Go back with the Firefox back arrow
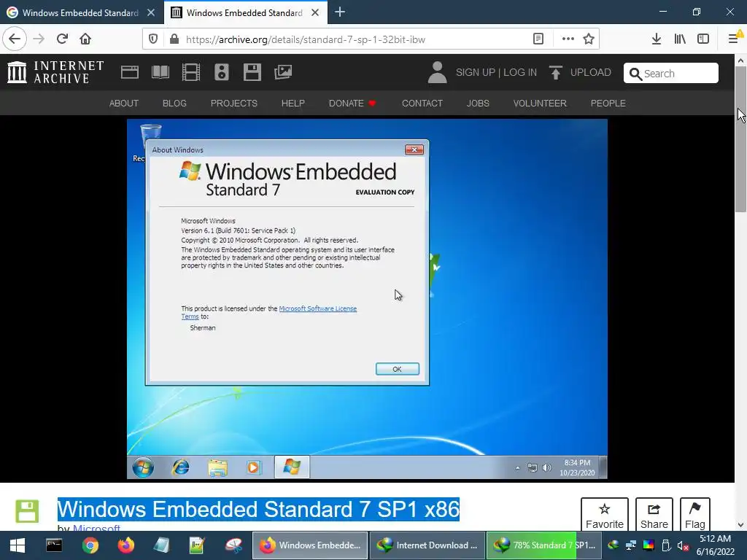The height and width of the screenshot is (560, 747). click(x=15, y=39)
